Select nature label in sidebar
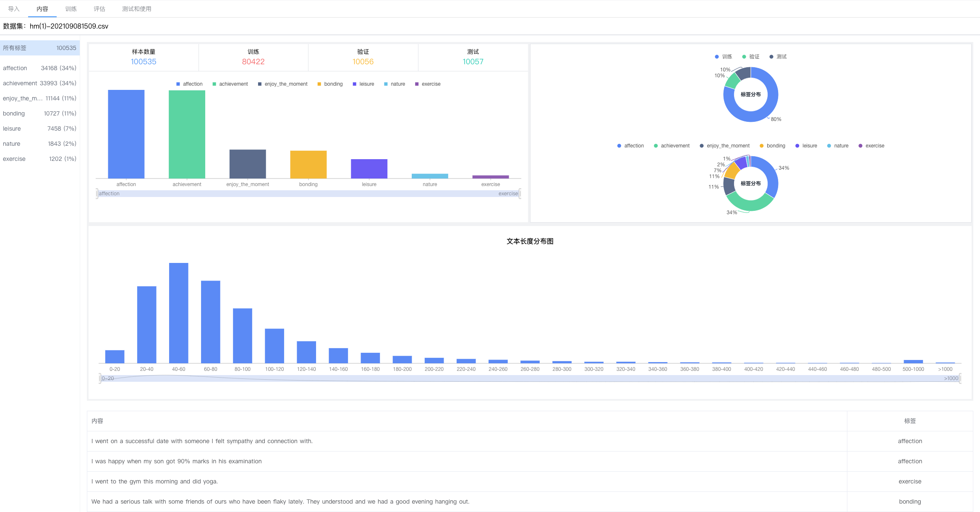Screen dimensions: 980x512 pos(40,144)
